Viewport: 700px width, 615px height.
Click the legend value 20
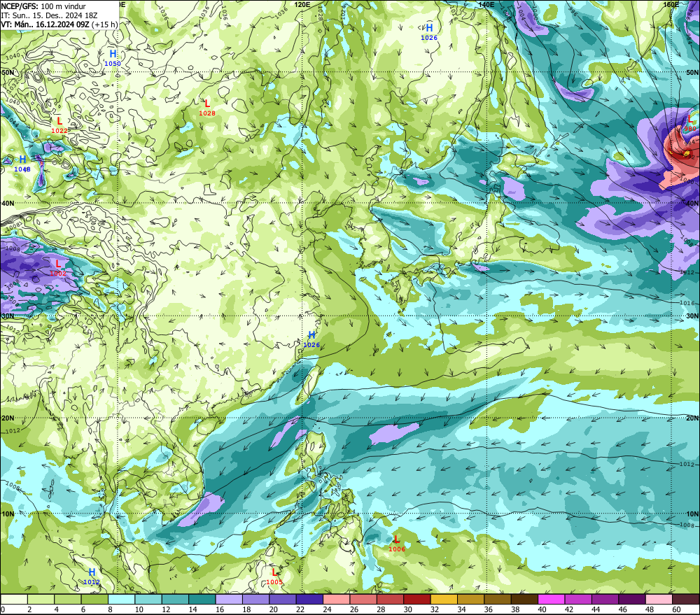click(273, 609)
